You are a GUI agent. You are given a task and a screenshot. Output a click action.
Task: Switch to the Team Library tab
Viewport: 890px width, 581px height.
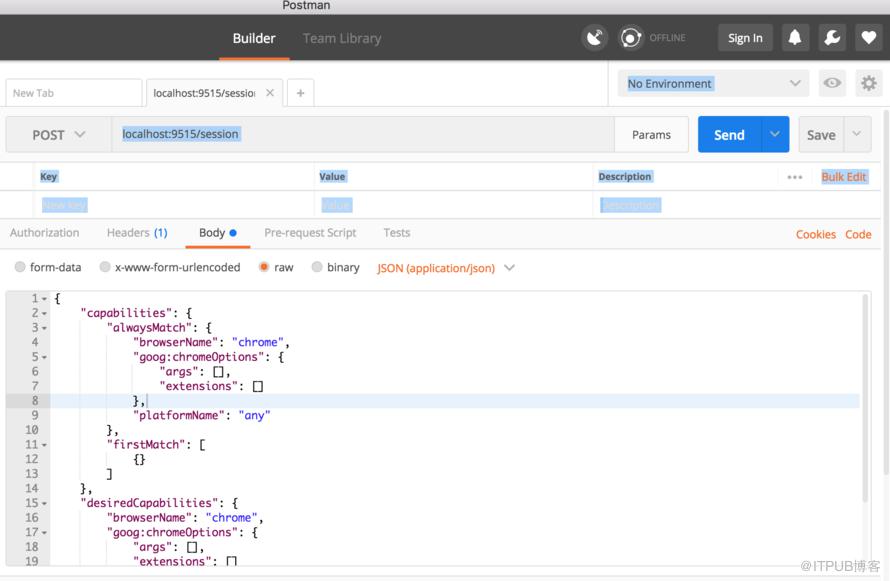(x=342, y=38)
